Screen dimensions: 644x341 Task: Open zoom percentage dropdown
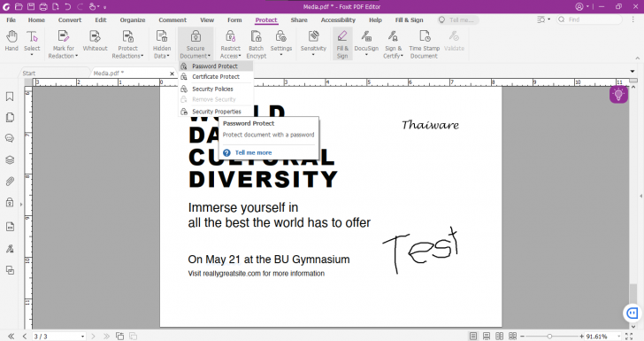(618, 337)
